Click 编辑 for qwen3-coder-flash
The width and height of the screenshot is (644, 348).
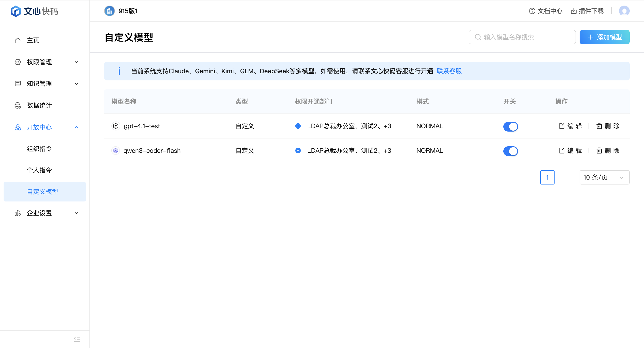(571, 151)
